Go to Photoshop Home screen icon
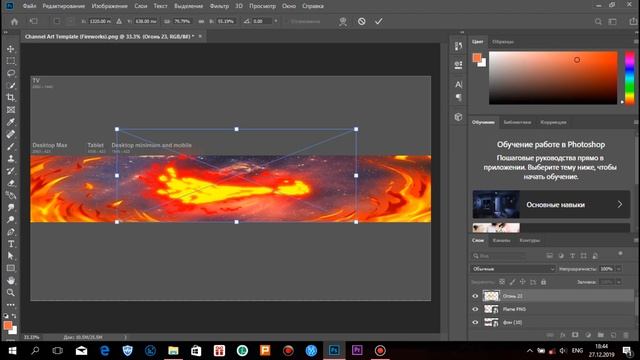 point(14,22)
